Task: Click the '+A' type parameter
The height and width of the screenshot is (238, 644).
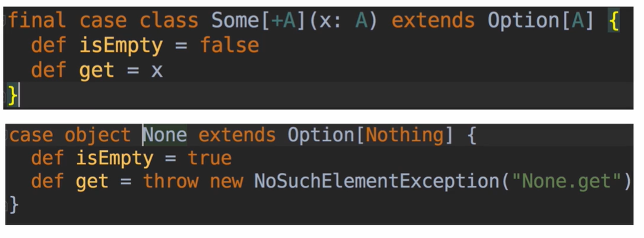Action: click(x=283, y=20)
